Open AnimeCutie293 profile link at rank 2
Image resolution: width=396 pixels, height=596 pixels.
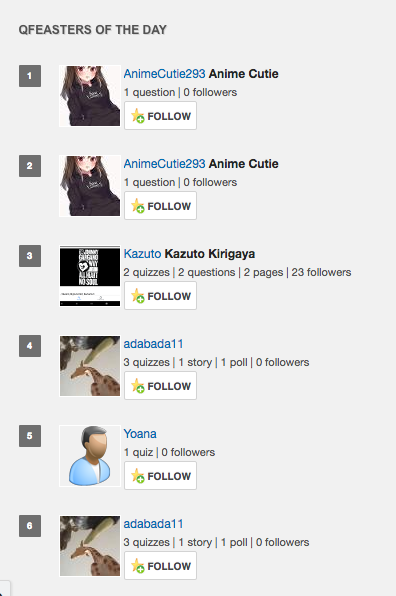(x=164, y=164)
